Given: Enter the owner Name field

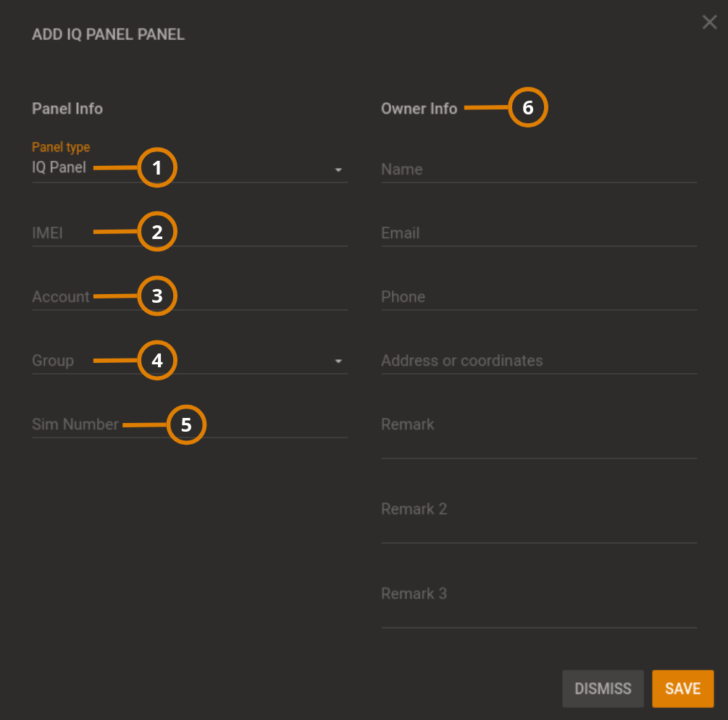Looking at the screenshot, I should pyautogui.click(x=537, y=169).
